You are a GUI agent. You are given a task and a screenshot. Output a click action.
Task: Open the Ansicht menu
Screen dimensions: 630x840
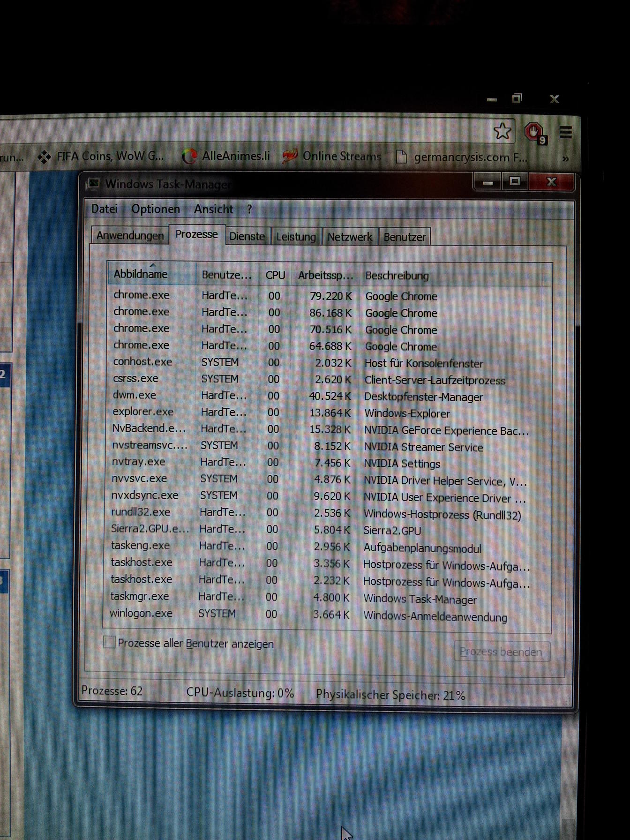click(214, 209)
